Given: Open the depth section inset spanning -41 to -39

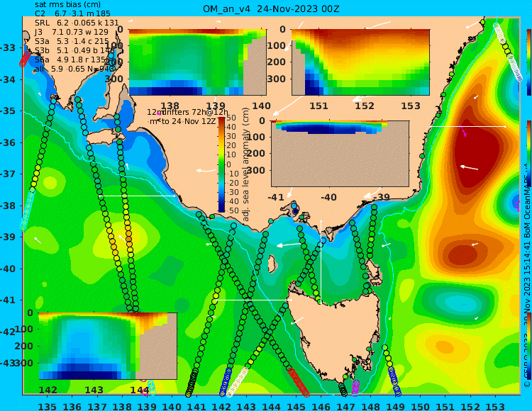Looking at the screenshot, I should pyautogui.click(x=340, y=153).
